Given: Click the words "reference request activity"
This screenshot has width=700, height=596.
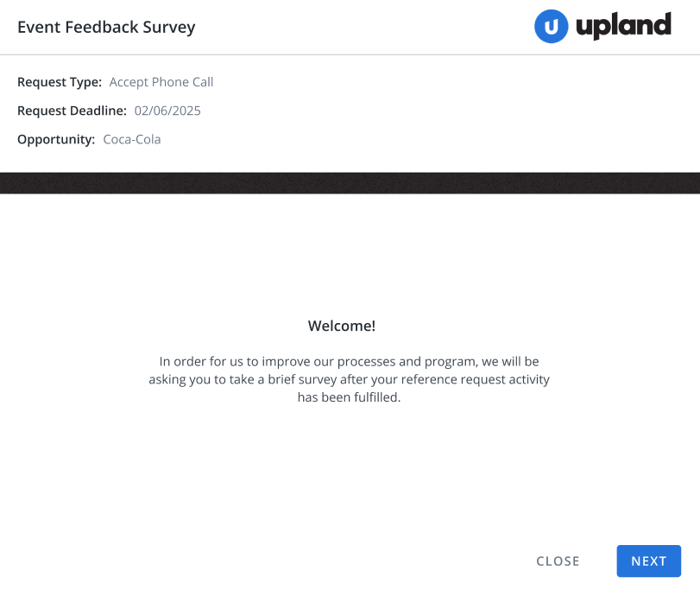Looking at the screenshot, I should (475, 380).
